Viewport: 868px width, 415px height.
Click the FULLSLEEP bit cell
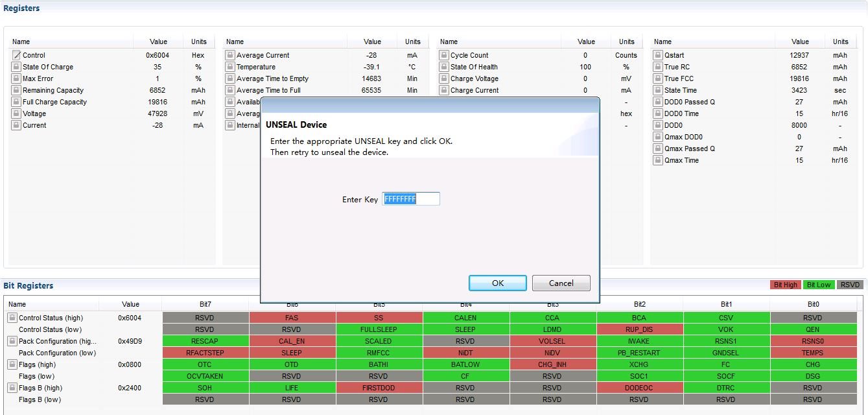click(x=379, y=329)
